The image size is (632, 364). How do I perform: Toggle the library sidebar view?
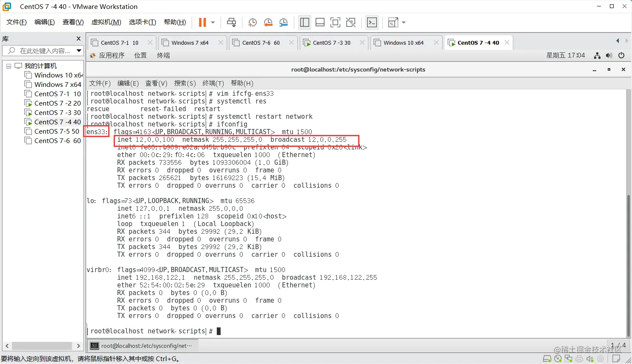coord(305,22)
